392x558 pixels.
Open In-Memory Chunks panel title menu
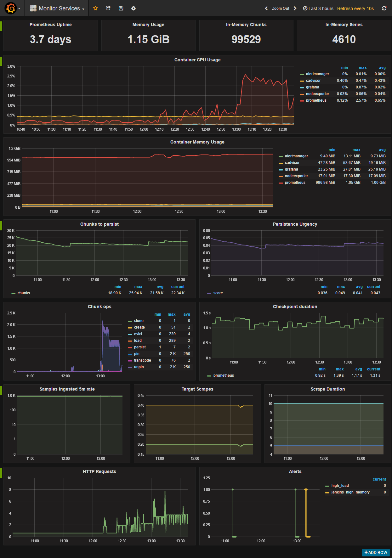pos(246,25)
